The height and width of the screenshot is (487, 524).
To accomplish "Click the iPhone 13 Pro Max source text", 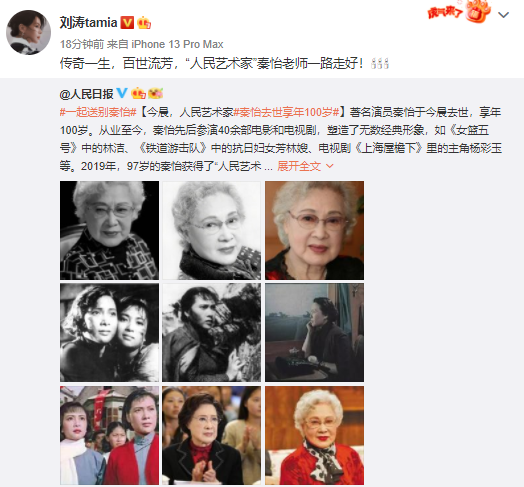I will (x=177, y=44).
